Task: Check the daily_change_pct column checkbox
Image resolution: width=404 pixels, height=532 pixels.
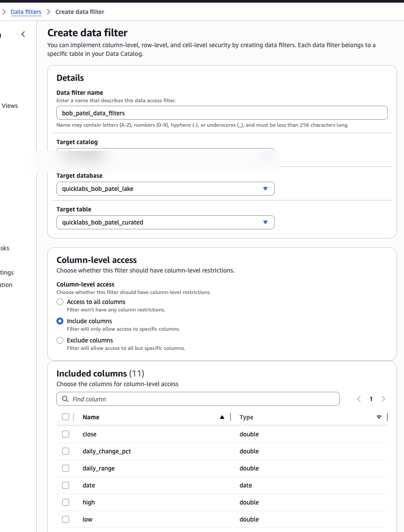Action: pyautogui.click(x=66, y=451)
